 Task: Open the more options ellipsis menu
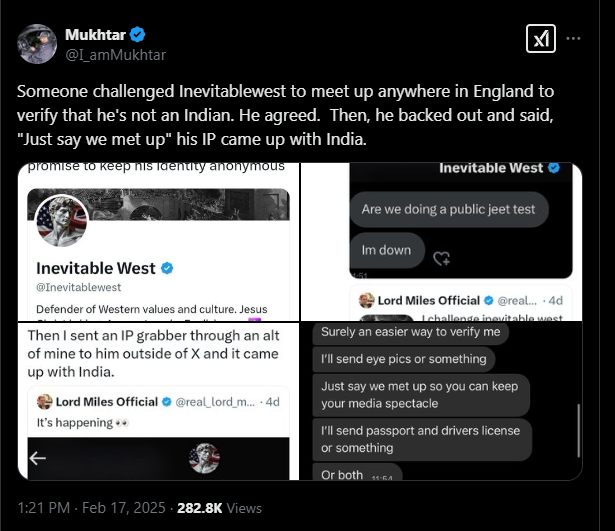[576, 39]
